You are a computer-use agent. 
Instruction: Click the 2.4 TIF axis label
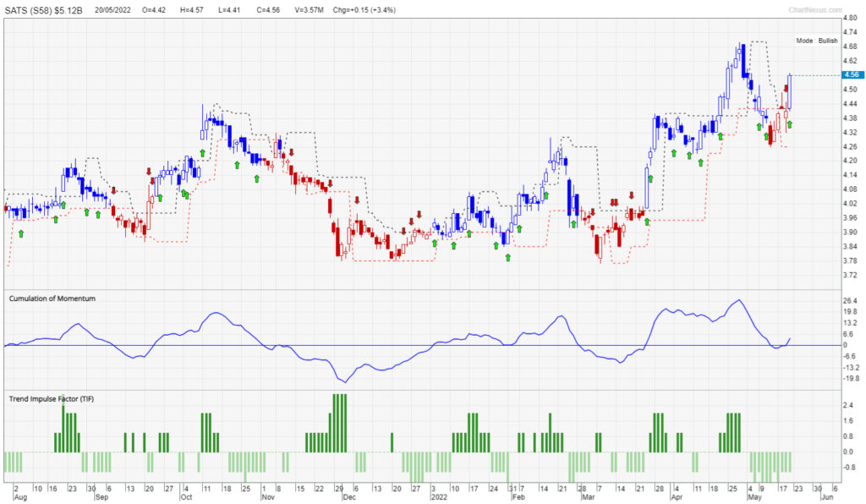point(847,405)
